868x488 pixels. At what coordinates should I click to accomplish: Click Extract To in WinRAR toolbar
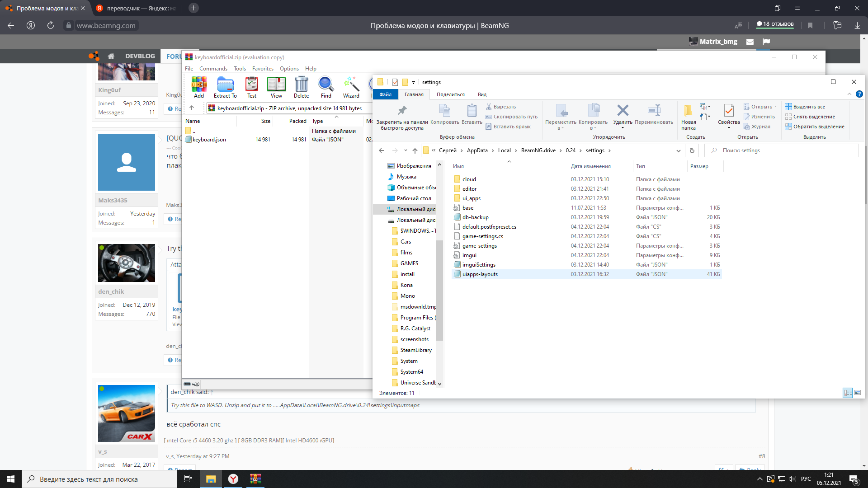[225, 88]
